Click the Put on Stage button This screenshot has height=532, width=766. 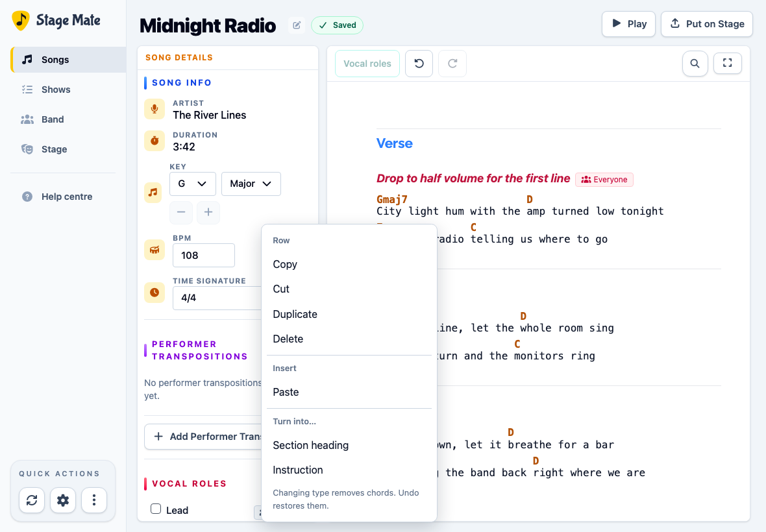(x=706, y=24)
